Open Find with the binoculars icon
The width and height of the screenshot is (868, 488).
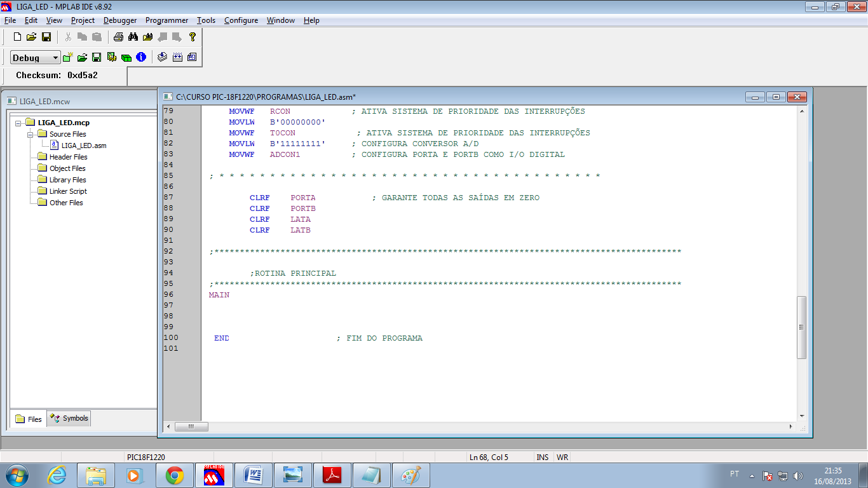click(x=133, y=37)
